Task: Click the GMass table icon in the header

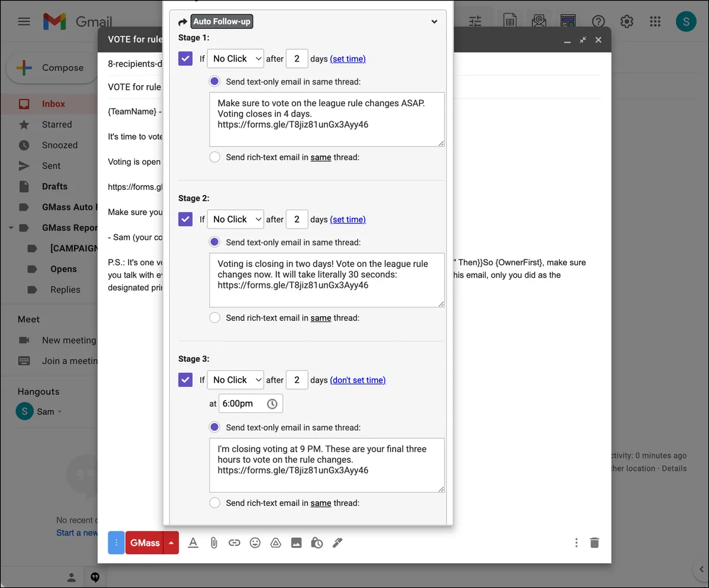Action: point(568,22)
